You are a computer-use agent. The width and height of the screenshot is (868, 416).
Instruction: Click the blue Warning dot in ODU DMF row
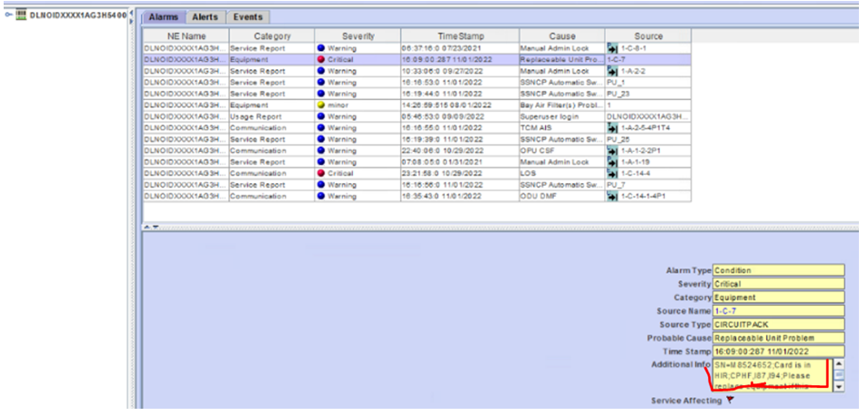(x=320, y=196)
